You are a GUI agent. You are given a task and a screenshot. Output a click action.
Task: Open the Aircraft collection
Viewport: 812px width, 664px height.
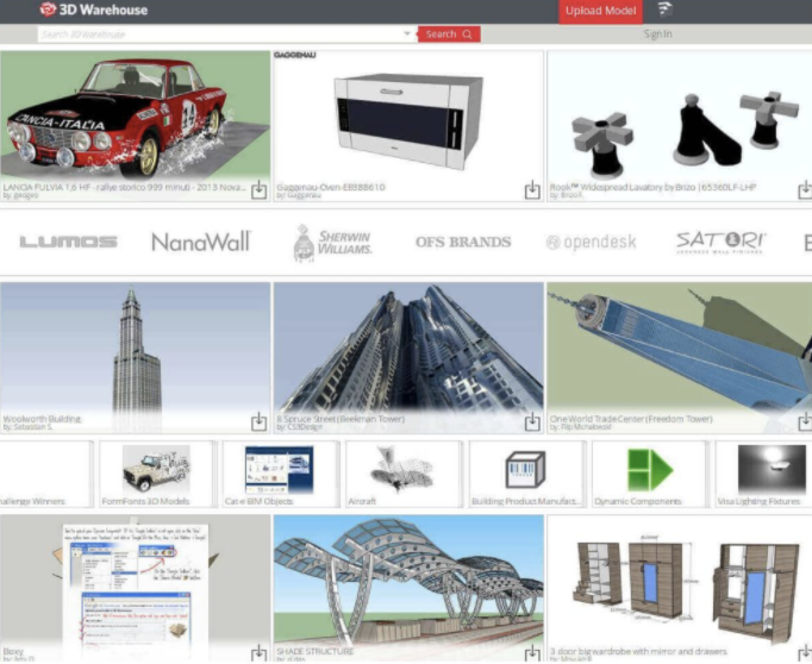coord(403,474)
